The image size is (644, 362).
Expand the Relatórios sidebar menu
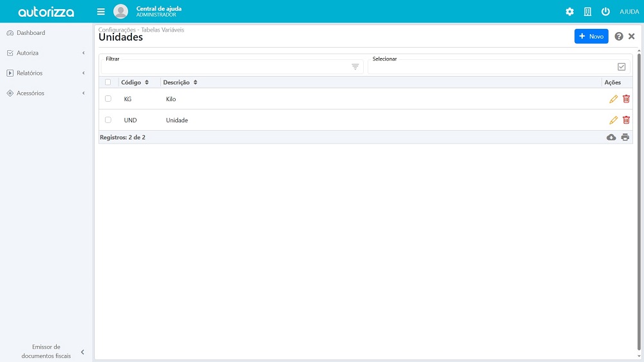45,73
